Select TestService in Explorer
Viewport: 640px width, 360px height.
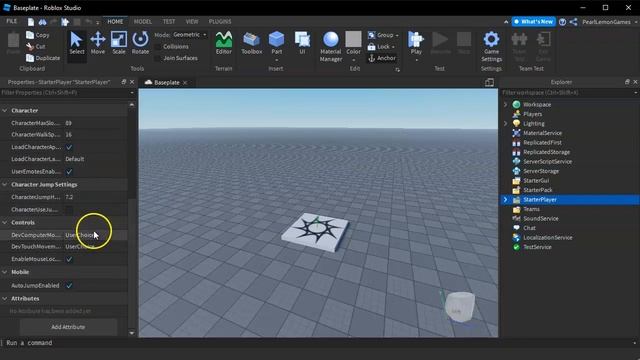point(537,247)
